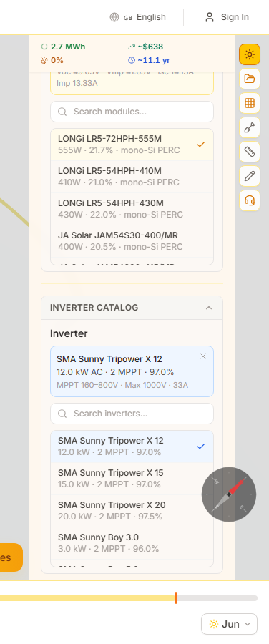Choose SMA Sunny Tripower X 15 inverter
The height and width of the screenshot is (644, 269).
point(132,479)
